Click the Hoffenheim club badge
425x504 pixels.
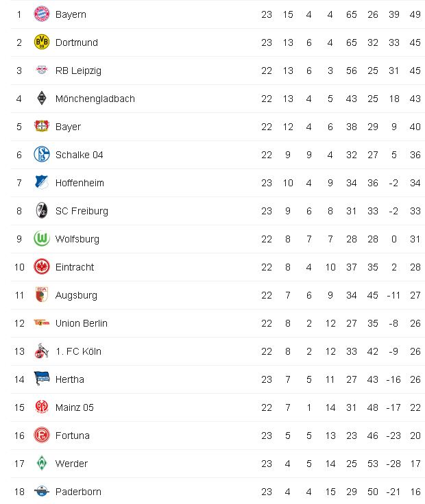[42, 183]
